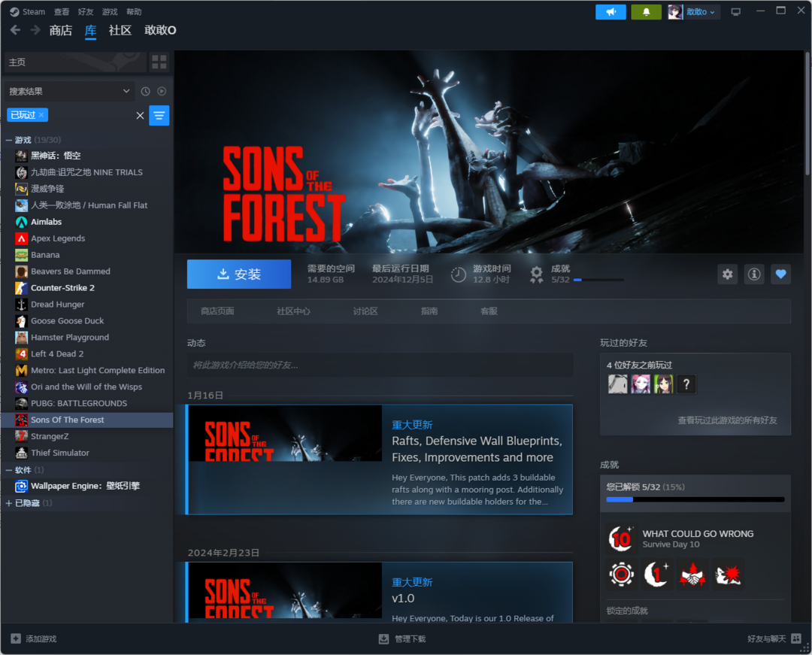Screen dimensions: 812x655
Task: Open the notifications bell
Action: pyautogui.click(x=646, y=12)
